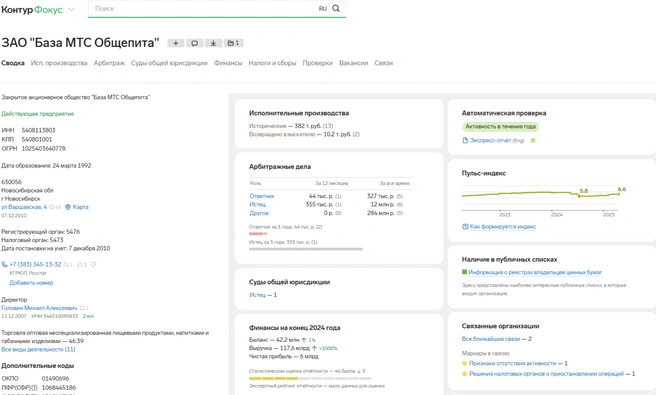656x395 pixels.
Task: Click the Действующее предприятие status link
Action: pyautogui.click(x=38, y=114)
